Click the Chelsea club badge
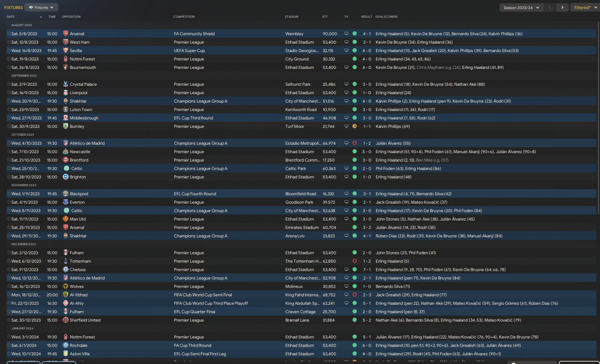This screenshot has width=600, height=364. coord(66,270)
